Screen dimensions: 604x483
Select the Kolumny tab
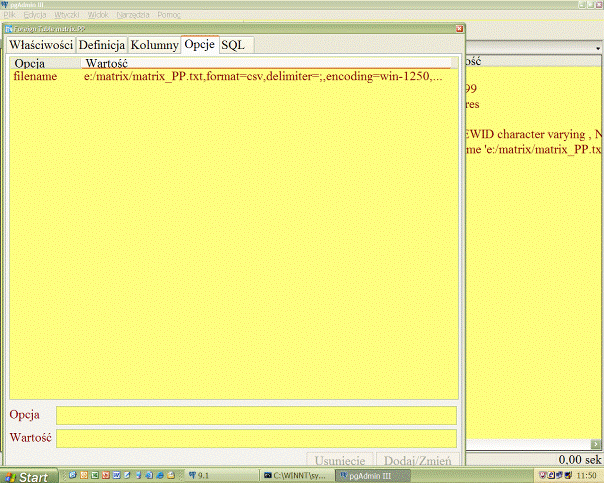(154, 45)
